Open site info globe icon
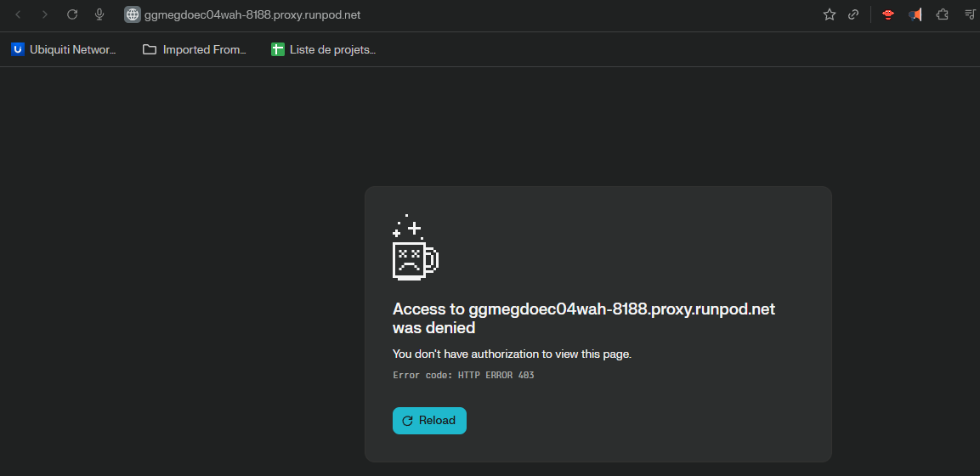 [x=132, y=14]
